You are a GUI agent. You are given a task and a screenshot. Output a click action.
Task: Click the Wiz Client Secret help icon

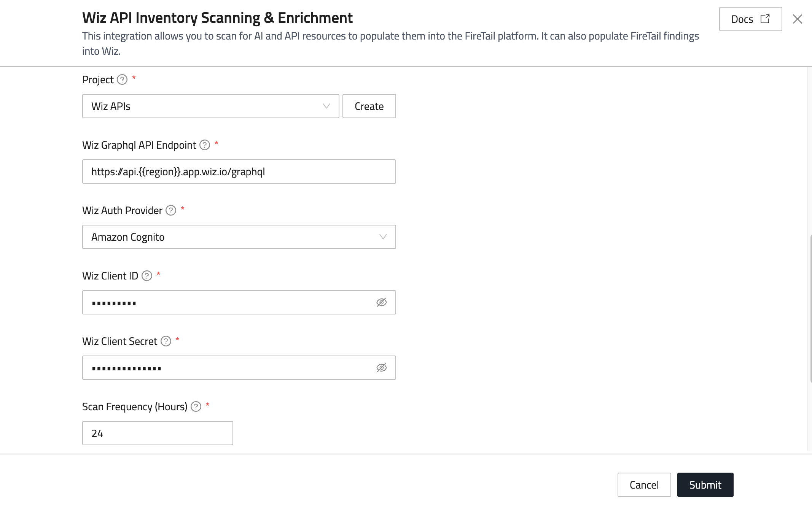coord(166,341)
